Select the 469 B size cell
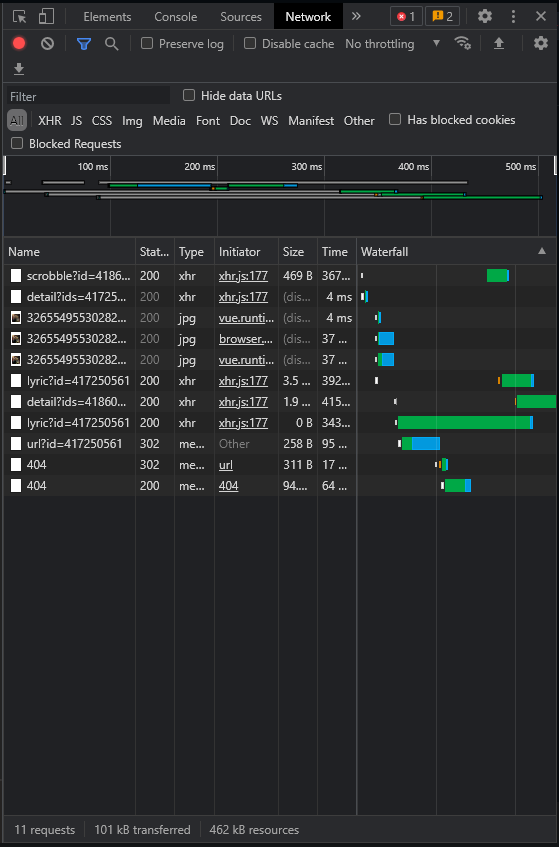Image resolution: width=559 pixels, height=847 pixels. (298, 275)
